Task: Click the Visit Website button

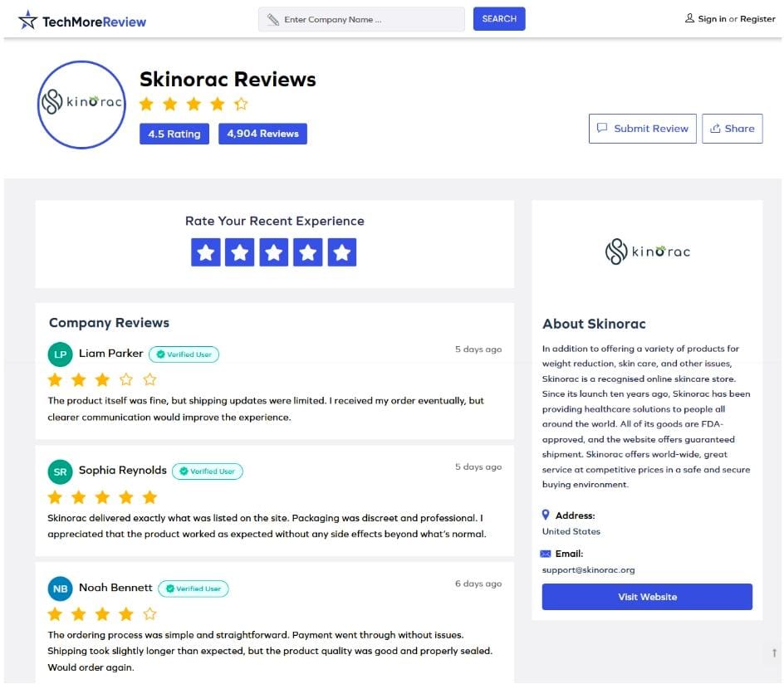Action: point(647,597)
